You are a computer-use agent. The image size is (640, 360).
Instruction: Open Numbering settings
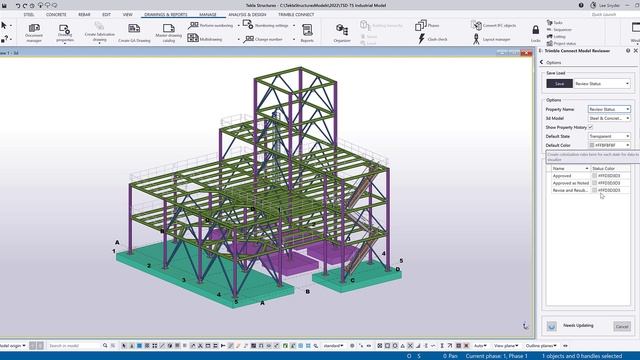(x=265, y=25)
